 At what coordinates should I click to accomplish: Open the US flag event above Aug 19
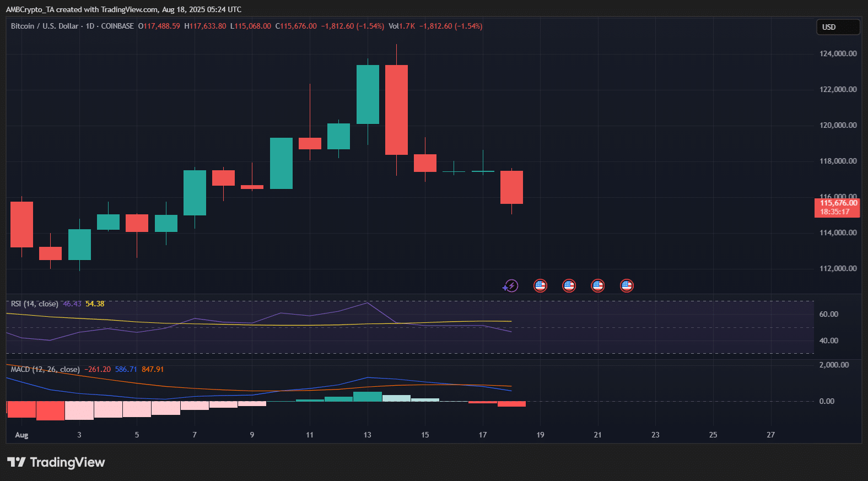click(x=540, y=285)
